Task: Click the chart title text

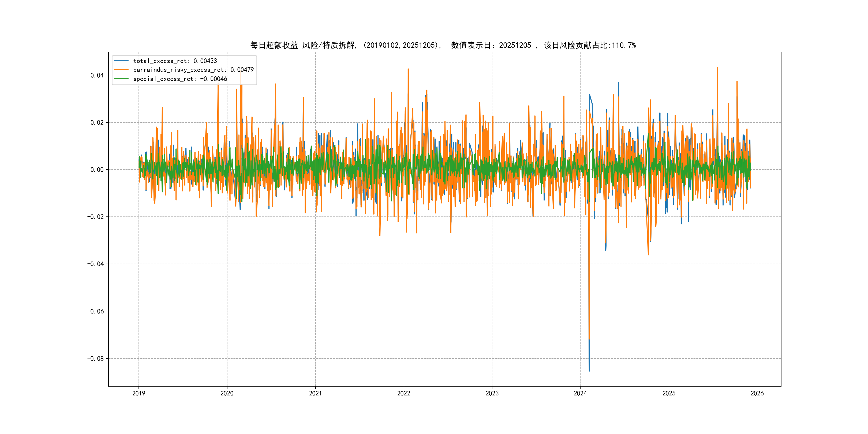Action: [x=442, y=45]
